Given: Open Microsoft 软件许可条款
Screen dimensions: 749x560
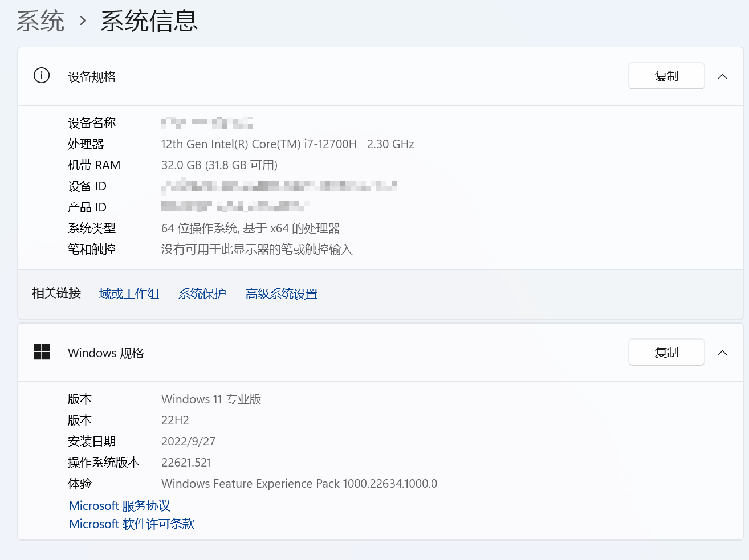Looking at the screenshot, I should tap(131, 524).
